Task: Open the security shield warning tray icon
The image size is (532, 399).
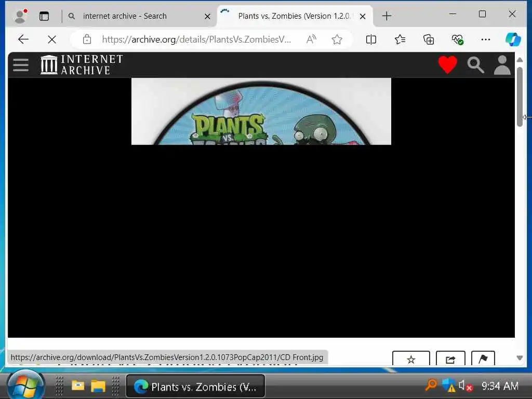Action: click(448, 385)
